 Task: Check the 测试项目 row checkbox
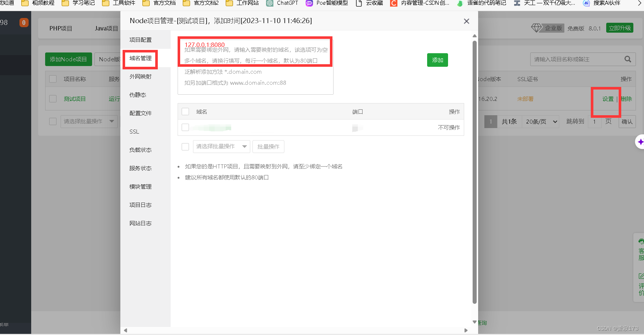pyautogui.click(x=53, y=99)
